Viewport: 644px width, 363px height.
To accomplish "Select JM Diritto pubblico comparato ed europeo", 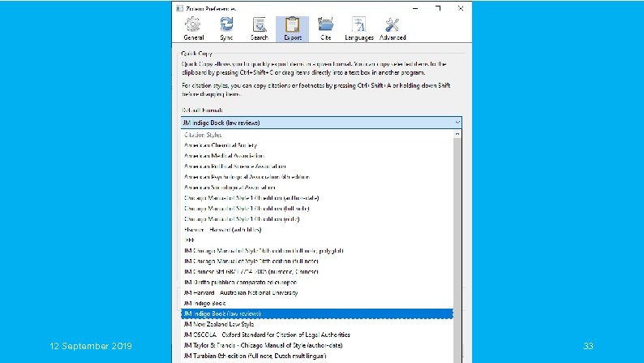I will (x=316, y=283).
